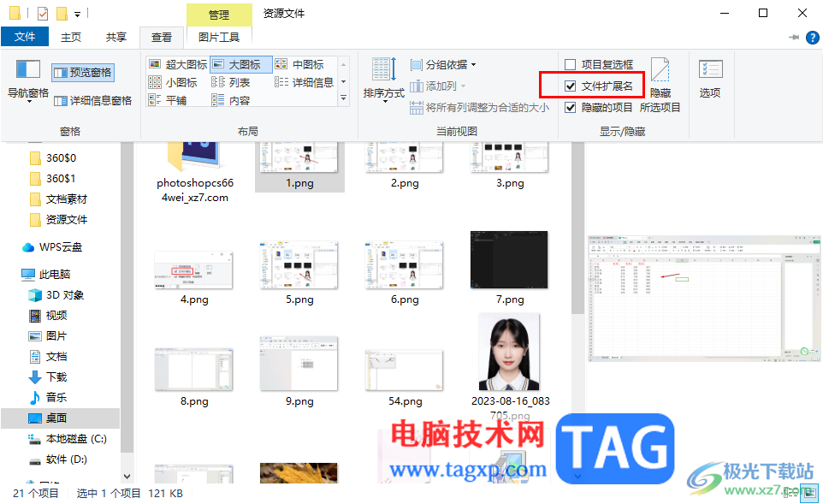
Task: Open the 文档素材 folder in tree
Action: point(58,199)
